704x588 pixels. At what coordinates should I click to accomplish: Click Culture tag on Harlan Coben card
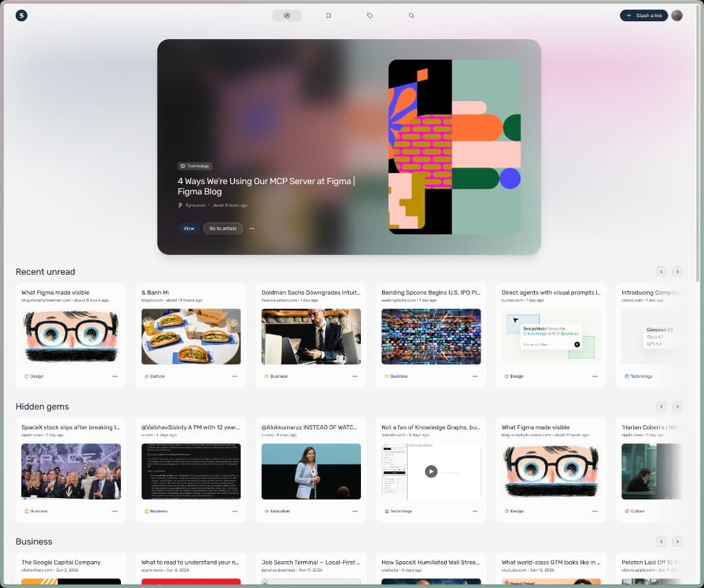pyautogui.click(x=635, y=511)
